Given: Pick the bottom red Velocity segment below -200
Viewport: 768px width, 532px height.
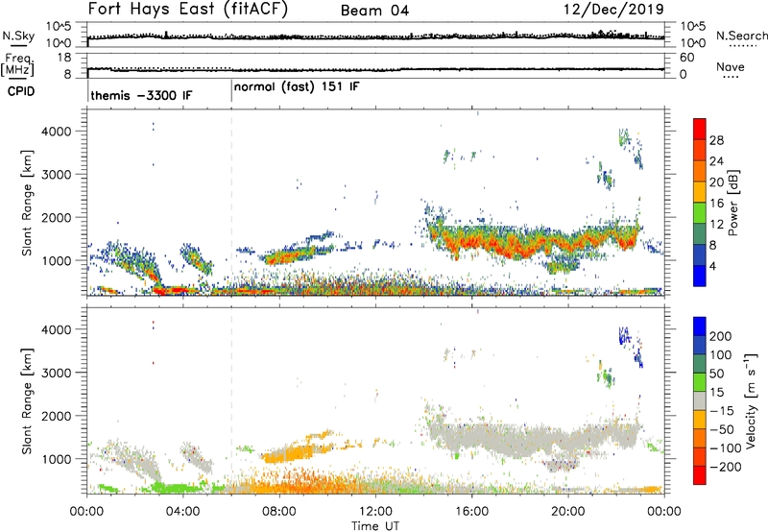Looking at the screenshot, I should tap(700, 475).
